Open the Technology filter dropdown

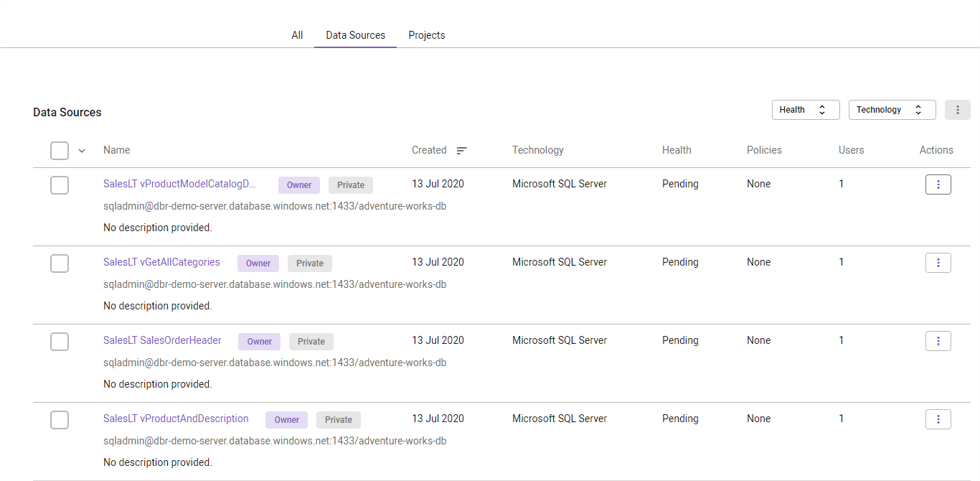(x=892, y=109)
